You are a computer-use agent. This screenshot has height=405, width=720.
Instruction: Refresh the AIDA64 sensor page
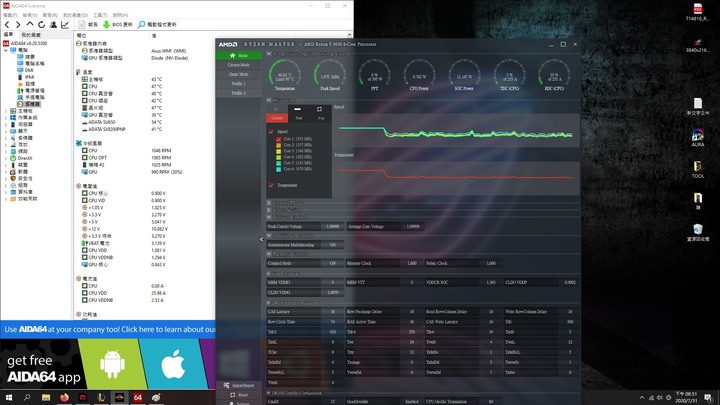(41, 24)
